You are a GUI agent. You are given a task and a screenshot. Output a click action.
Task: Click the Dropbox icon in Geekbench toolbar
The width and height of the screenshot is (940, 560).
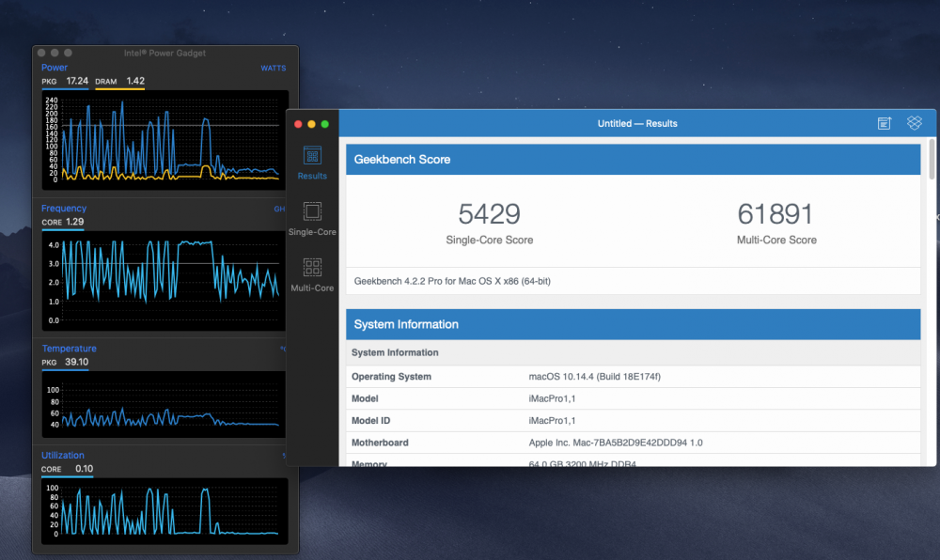click(x=915, y=123)
